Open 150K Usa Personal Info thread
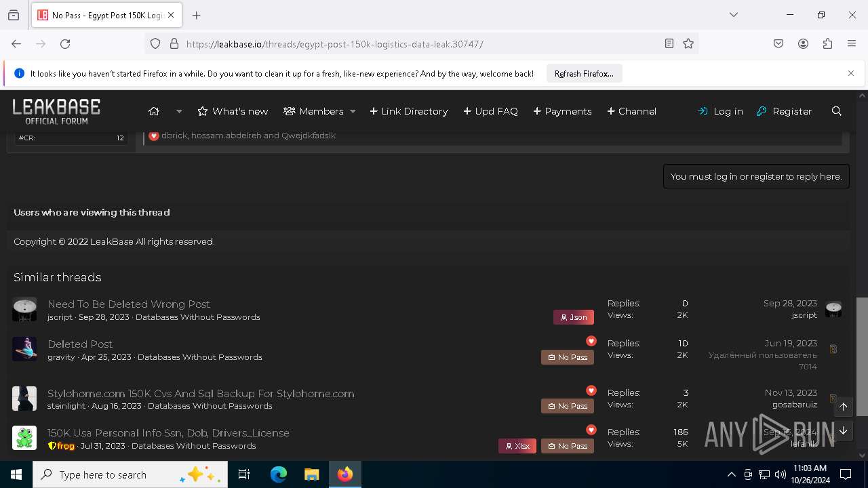Image resolution: width=868 pixels, height=488 pixels. click(x=168, y=433)
